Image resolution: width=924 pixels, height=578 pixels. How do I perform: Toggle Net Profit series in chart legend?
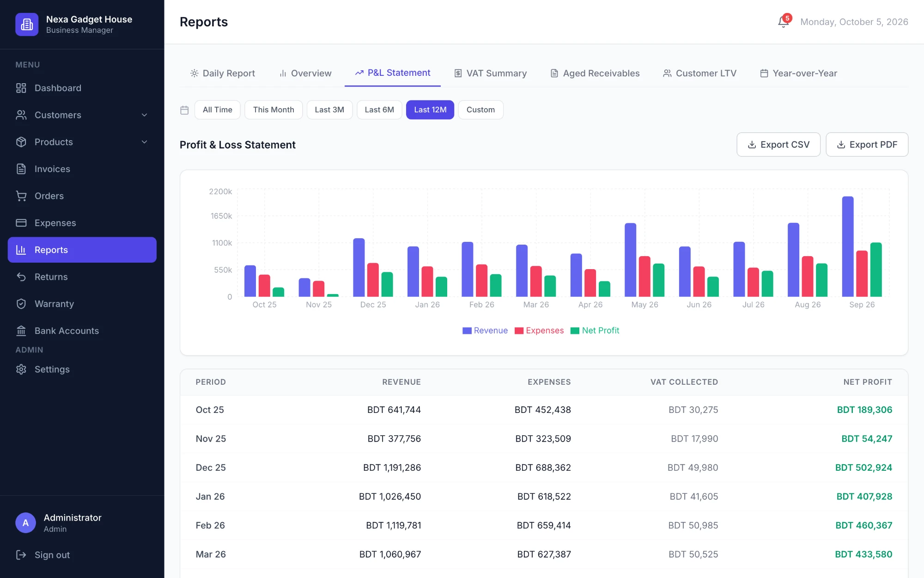click(x=595, y=331)
